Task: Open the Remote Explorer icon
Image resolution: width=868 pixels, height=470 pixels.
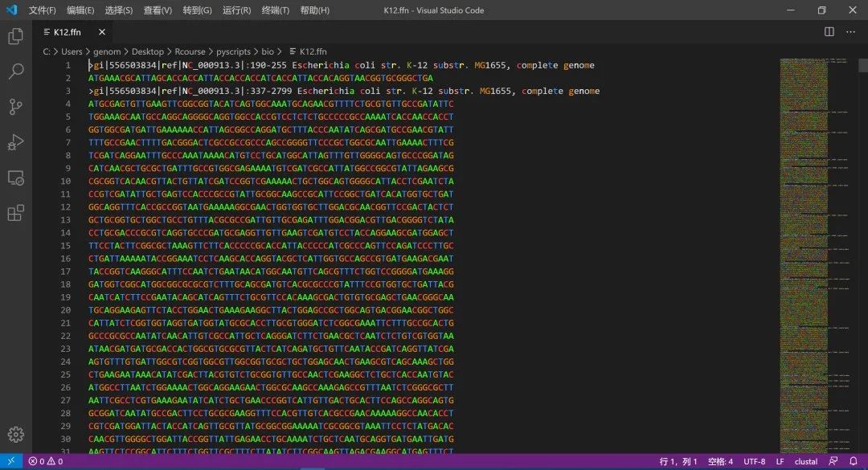Action: (x=15, y=178)
